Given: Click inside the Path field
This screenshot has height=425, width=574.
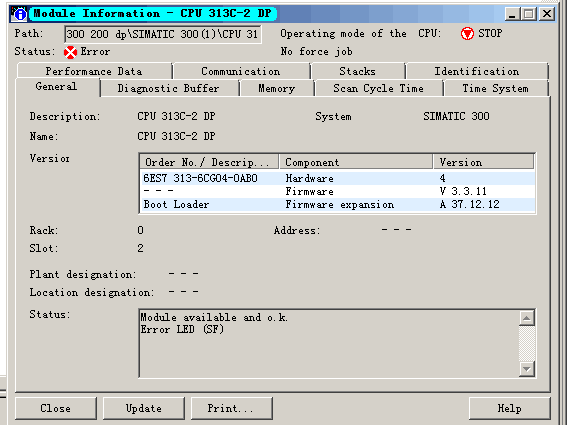Looking at the screenshot, I should point(163,34).
